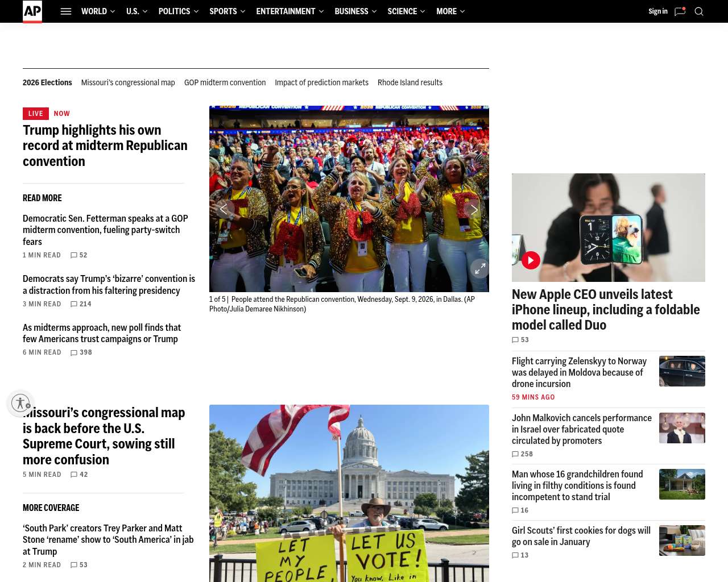The height and width of the screenshot is (582, 728).
Task: Go to previous photo in convention slideshow
Action: [225, 210]
